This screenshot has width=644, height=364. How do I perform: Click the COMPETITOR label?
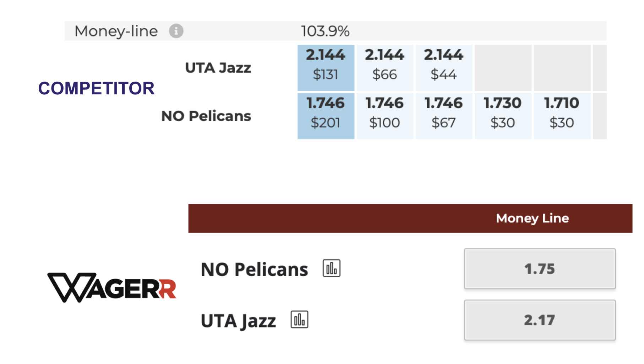(96, 88)
